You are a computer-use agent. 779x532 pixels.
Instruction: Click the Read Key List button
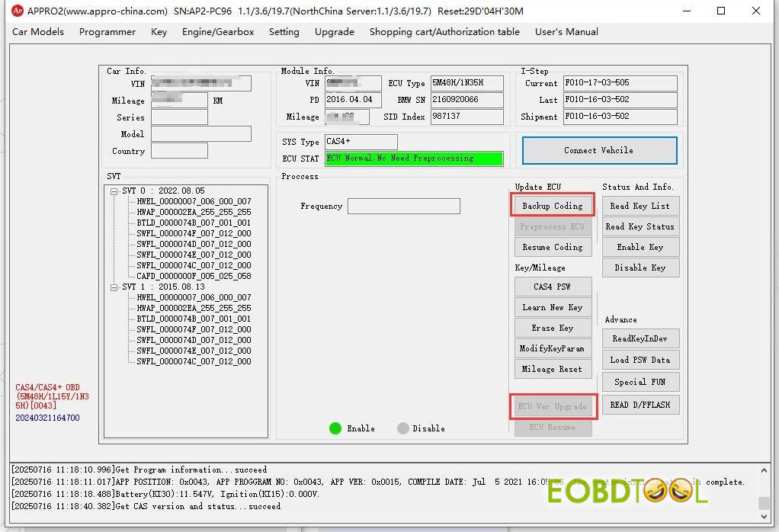640,206
